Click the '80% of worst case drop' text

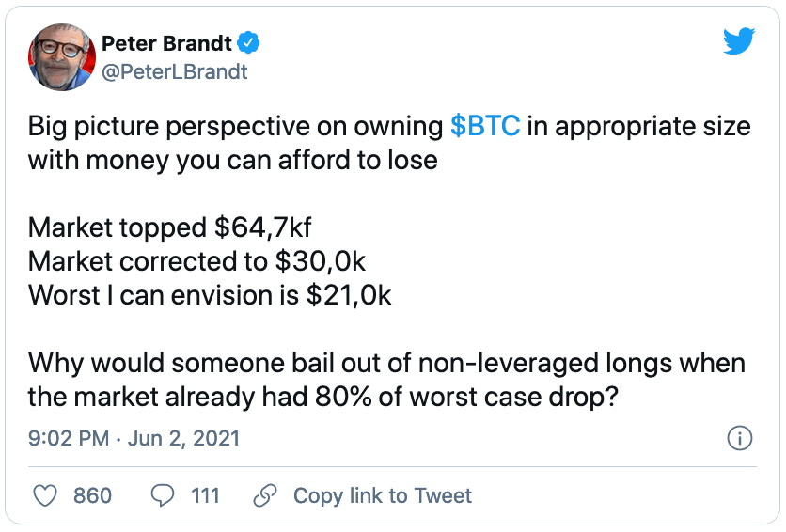466,397
